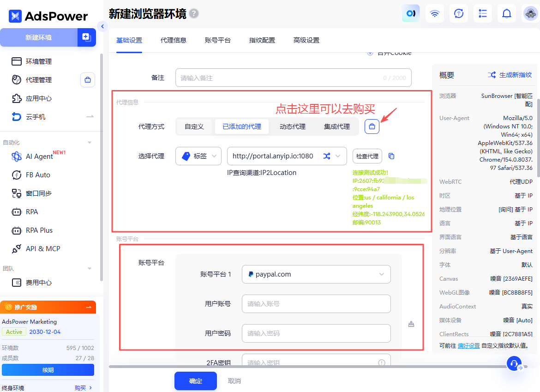Click 生成新指纹 in the summary panel
The image size is (540, 392).
(x=510, y=75)
